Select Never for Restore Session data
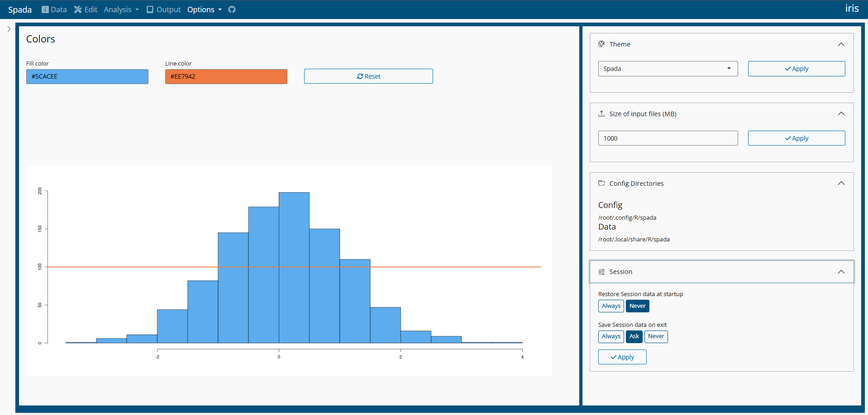This screenshot has height=415, width=868. [x=637, y=306]
